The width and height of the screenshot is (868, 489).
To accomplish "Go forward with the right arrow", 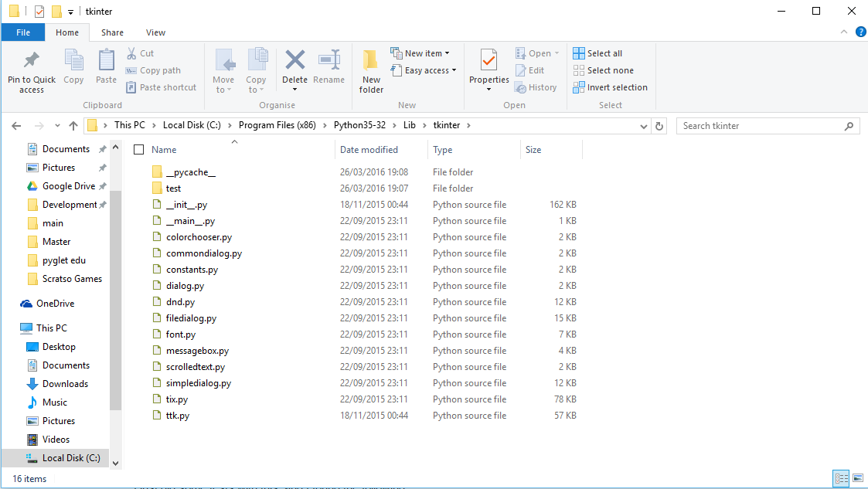I will (x=39, y=126).
